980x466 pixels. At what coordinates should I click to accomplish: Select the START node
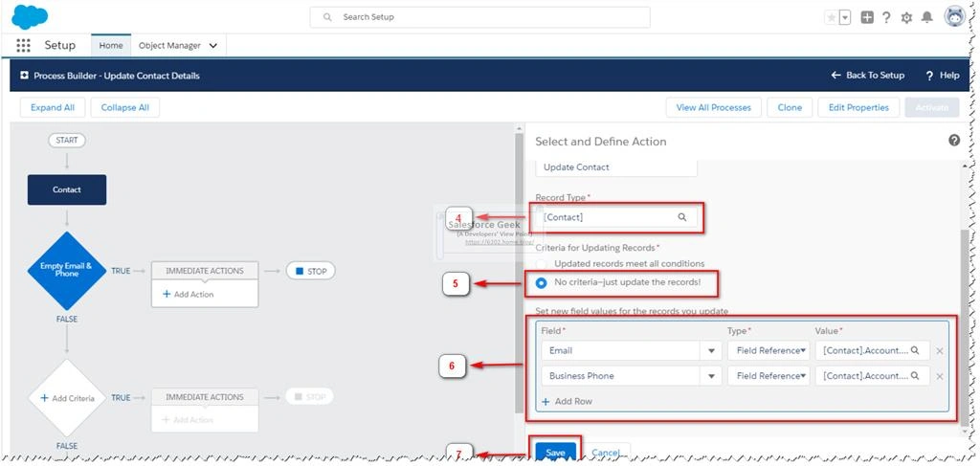(x=67, y=140)
